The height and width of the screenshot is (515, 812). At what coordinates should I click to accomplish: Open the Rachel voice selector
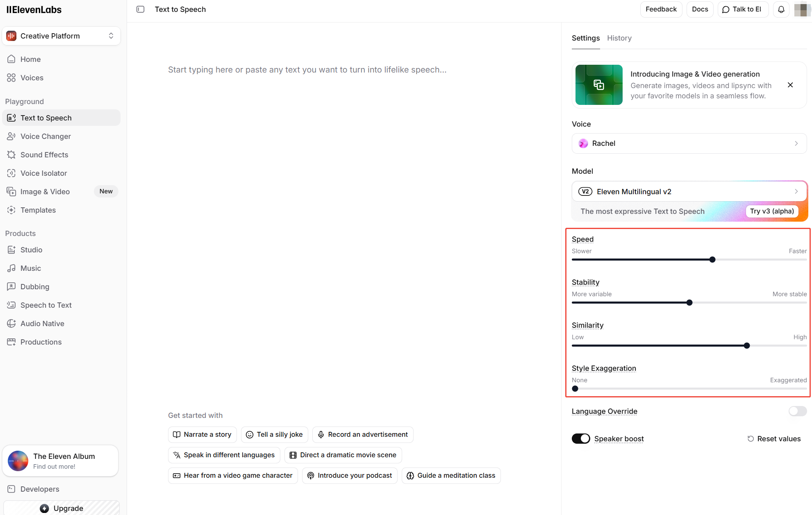point(689,143)
